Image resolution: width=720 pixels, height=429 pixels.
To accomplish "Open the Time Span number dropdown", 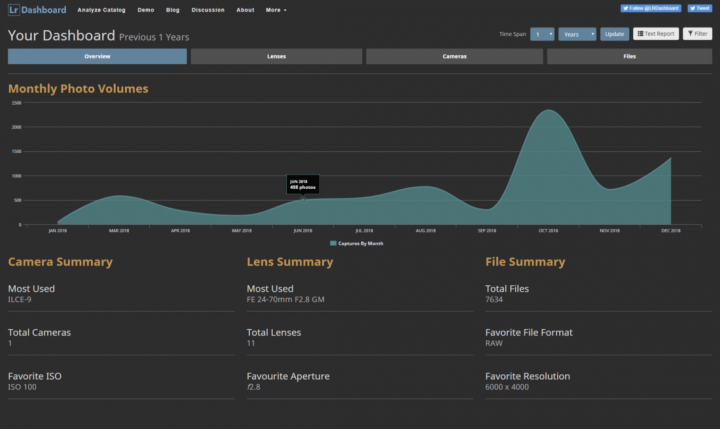I will (542, 34).
